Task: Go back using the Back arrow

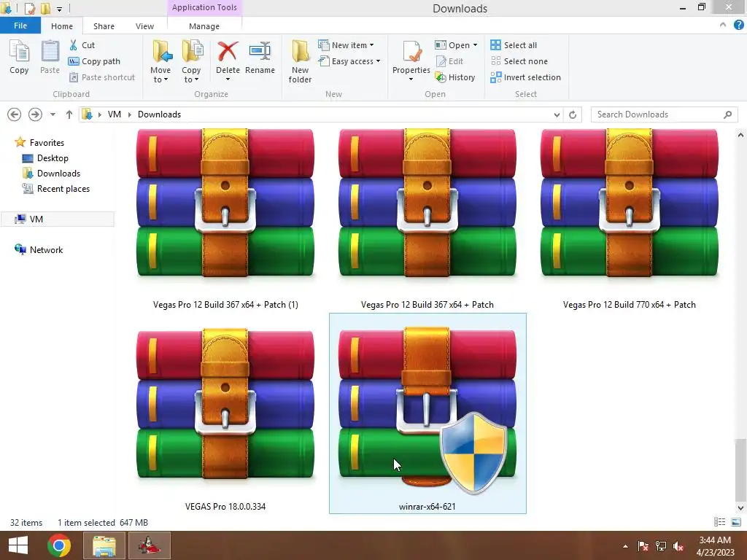Action: point(15,114)
